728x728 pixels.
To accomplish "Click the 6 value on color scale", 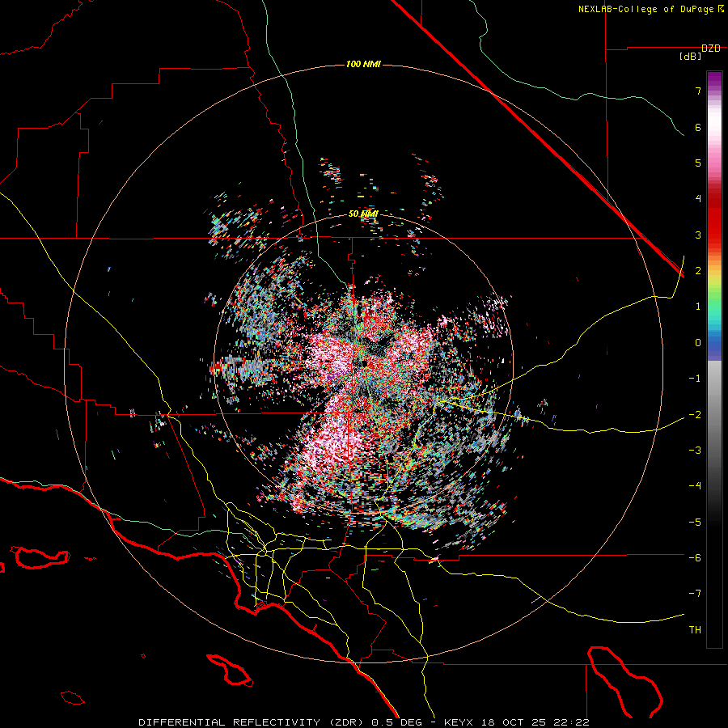I will pyautogui.click(x=698, y=127).
